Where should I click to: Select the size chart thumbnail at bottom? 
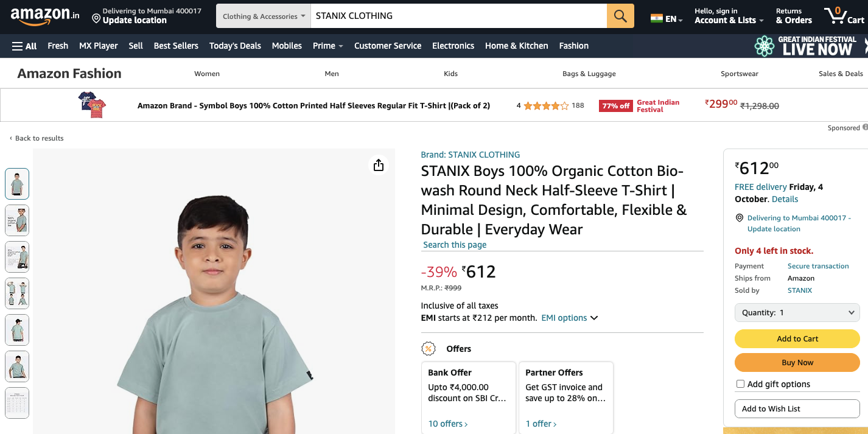coord(17,403)
